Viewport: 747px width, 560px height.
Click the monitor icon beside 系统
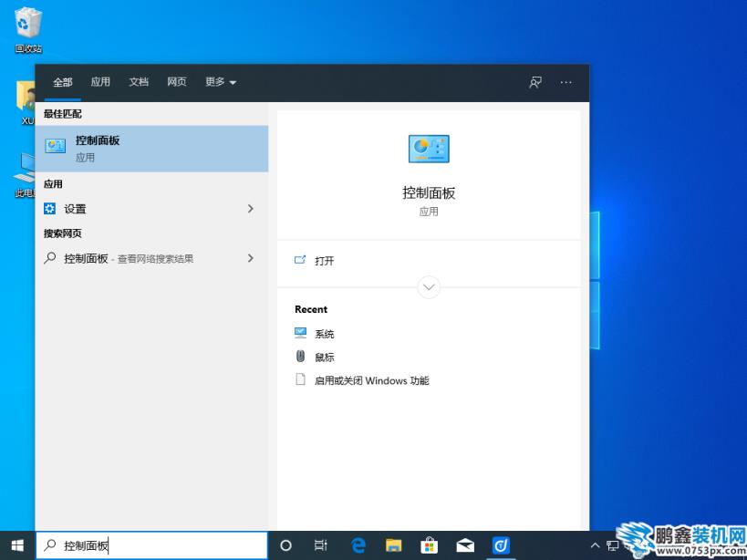tap(301, 333)
